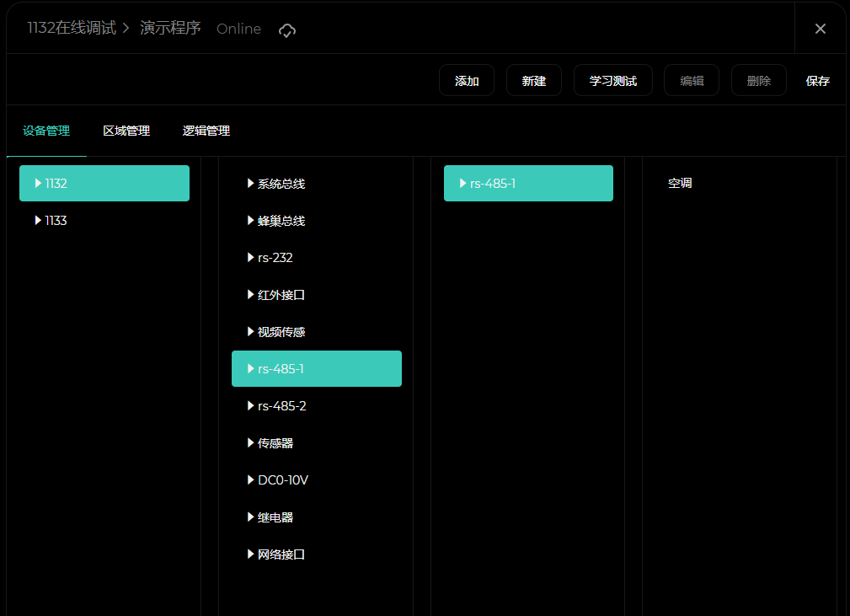Select 红外接口 label in interface list
The height and width of the screenshot is (616, 850).
click(281, 295)
